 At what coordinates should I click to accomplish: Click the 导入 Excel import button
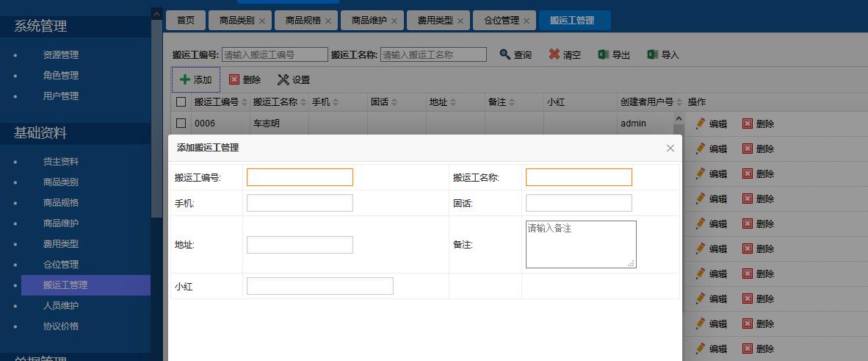pos(663,54)
